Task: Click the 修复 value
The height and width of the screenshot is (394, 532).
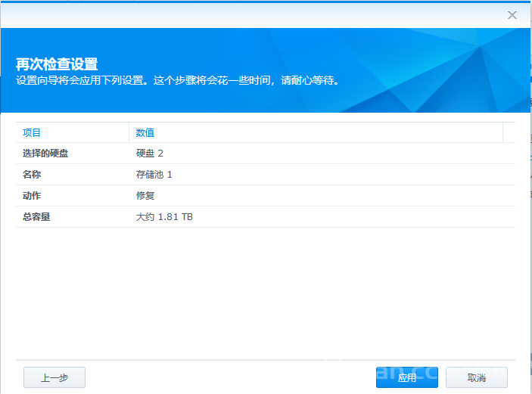Action: pyautogui.click(x=145, y=196)
